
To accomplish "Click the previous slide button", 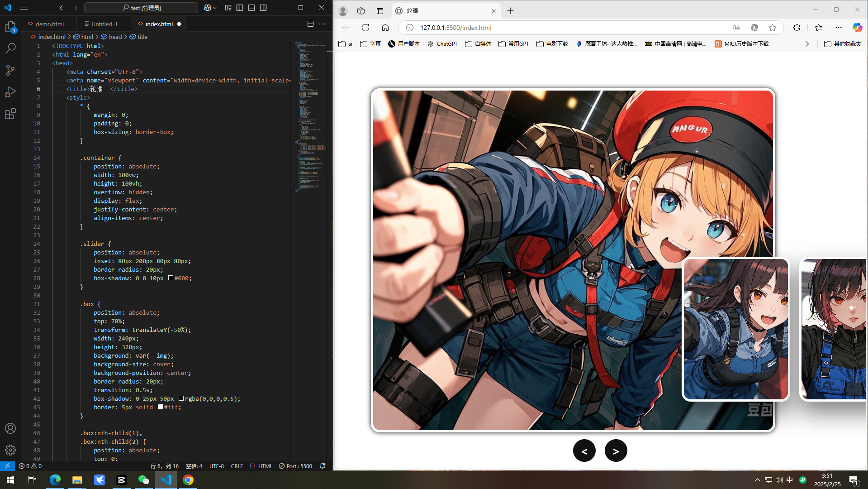I will [584, 451].
